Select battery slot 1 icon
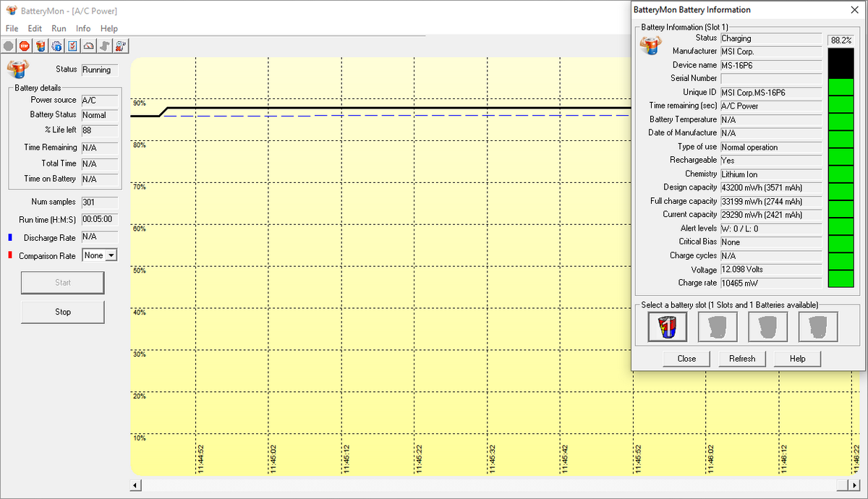The width and height of the screenshot is (868, 499). [x=667, y=327]
